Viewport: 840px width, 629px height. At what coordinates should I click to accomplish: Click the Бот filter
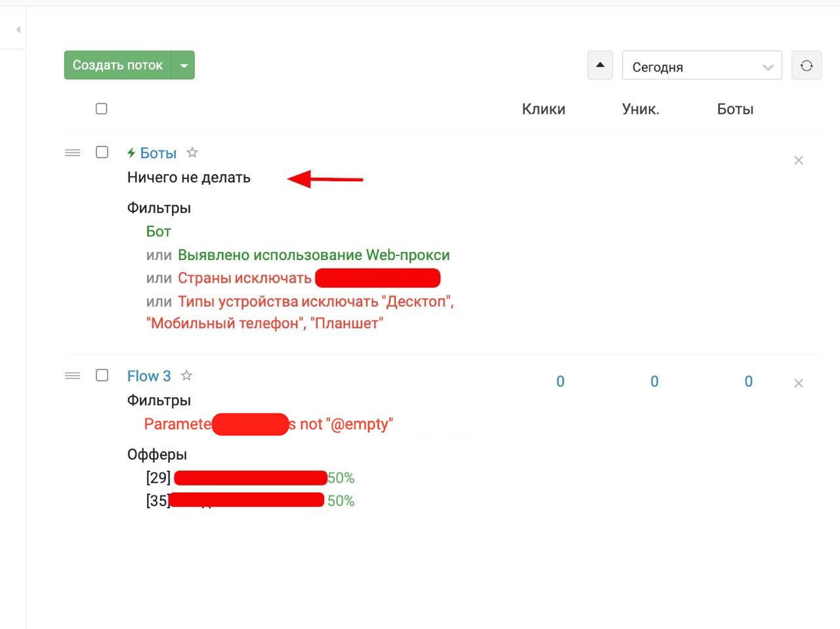tap(158, 231)
